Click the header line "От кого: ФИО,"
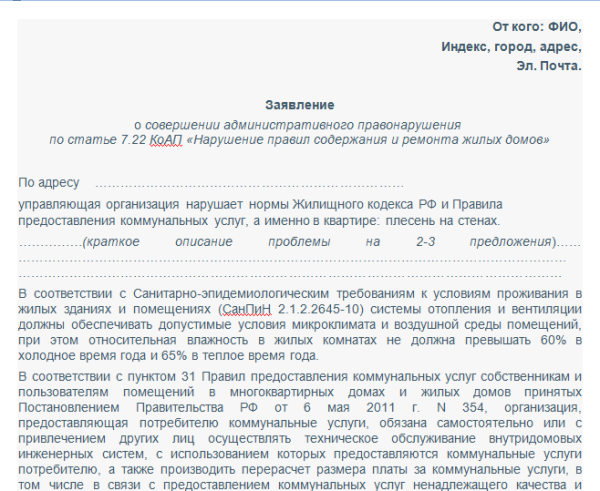The height and width of the screenshot is (491, 600). [536, 27]
